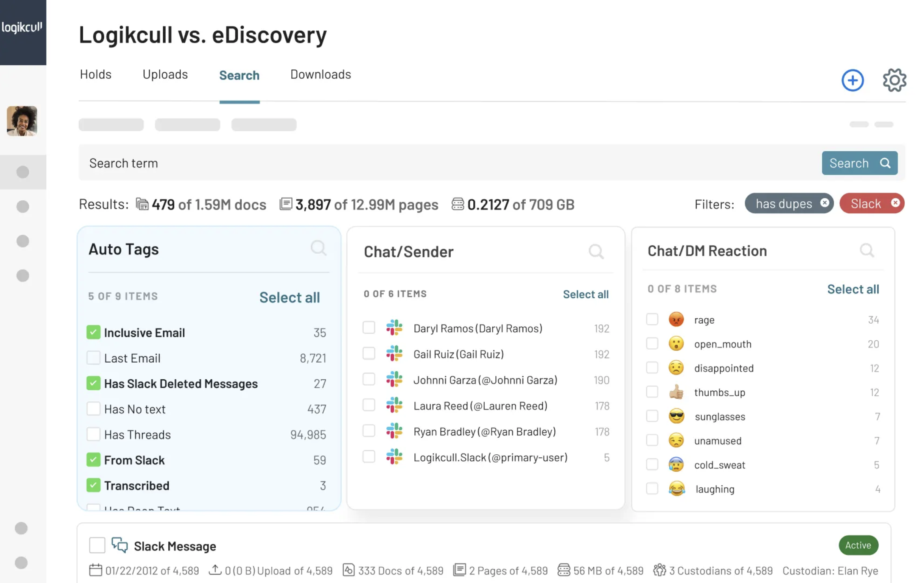The width and height of the screenshot is (924, 583).
Task: Click the open_mouth emoji icon
Action: point(676,343)
